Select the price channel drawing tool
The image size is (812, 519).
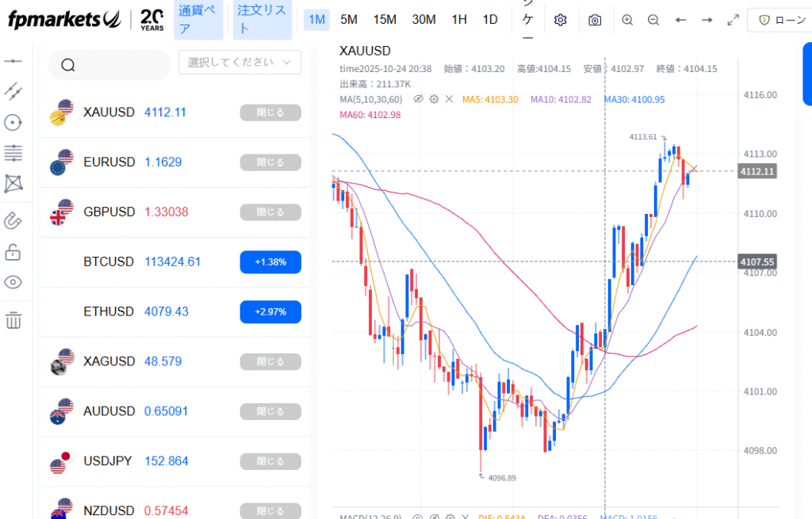click(x=13, y=91)
